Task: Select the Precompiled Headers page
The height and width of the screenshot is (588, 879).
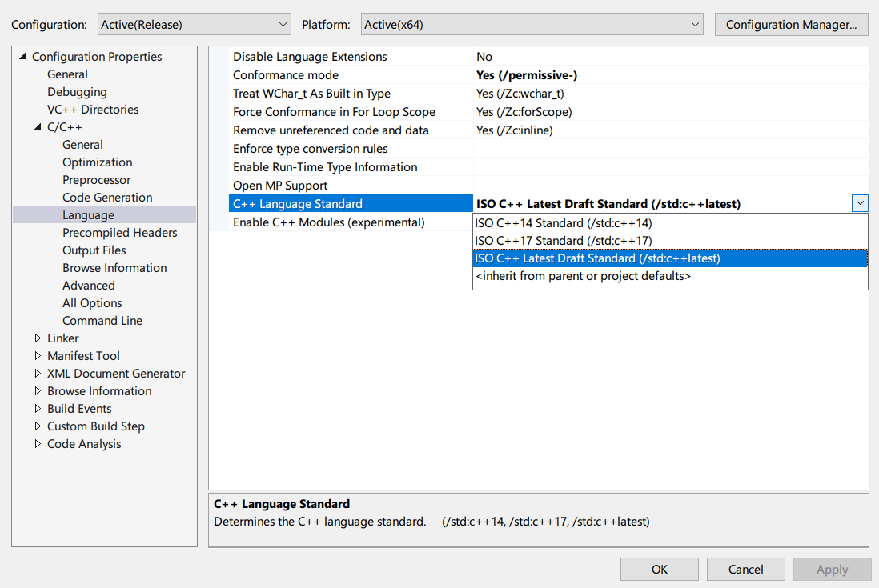Action: pos(119,232)
